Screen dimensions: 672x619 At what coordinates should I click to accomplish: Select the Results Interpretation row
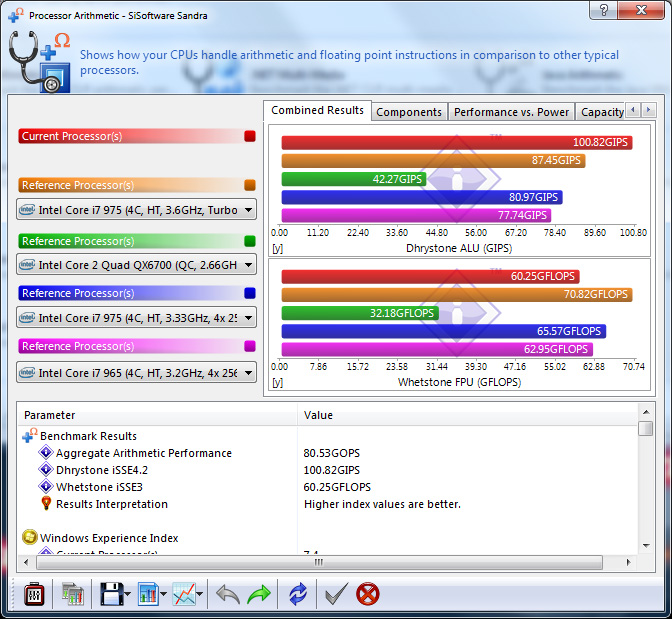click(111, 504)
